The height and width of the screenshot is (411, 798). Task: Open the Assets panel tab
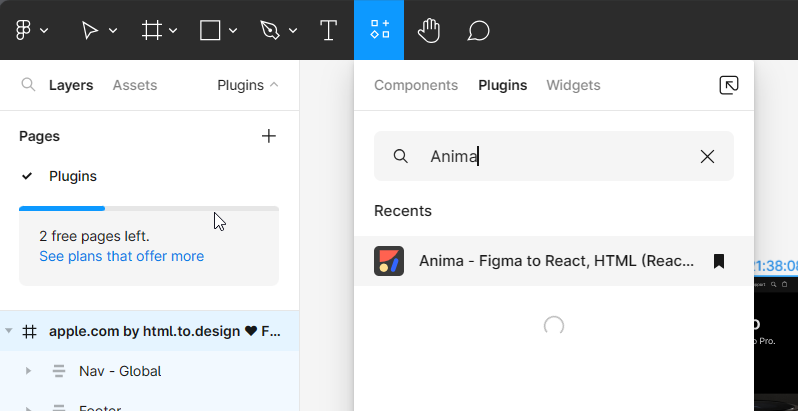click(135, 85)
